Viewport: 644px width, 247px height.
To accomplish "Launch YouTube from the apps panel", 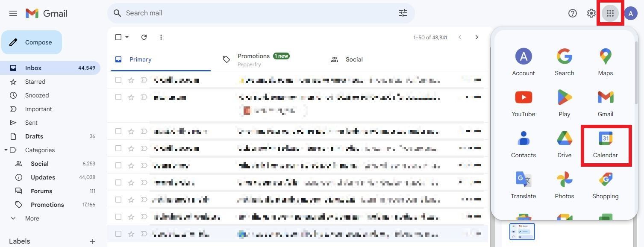I will (523, 103).
